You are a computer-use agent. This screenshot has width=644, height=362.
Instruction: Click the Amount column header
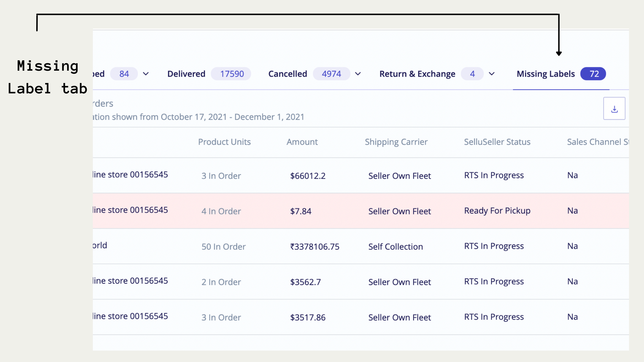pos(302,142)
